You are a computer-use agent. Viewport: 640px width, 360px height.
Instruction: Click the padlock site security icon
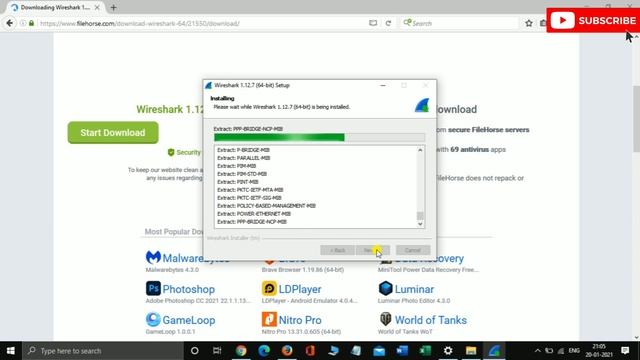pos(31,23)
